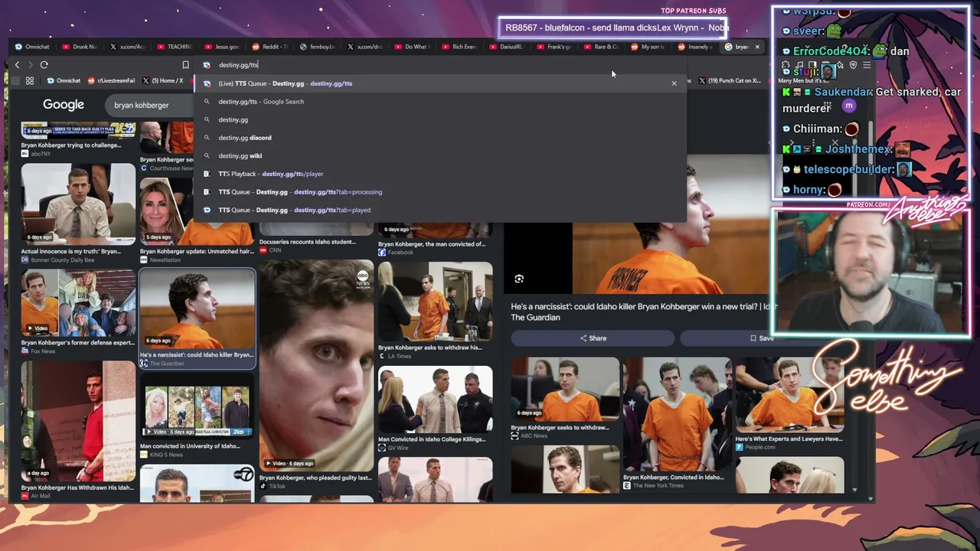Switch to the Do What YouTube tab
This screenshot has width=980, height=551.
pos(413,47)
